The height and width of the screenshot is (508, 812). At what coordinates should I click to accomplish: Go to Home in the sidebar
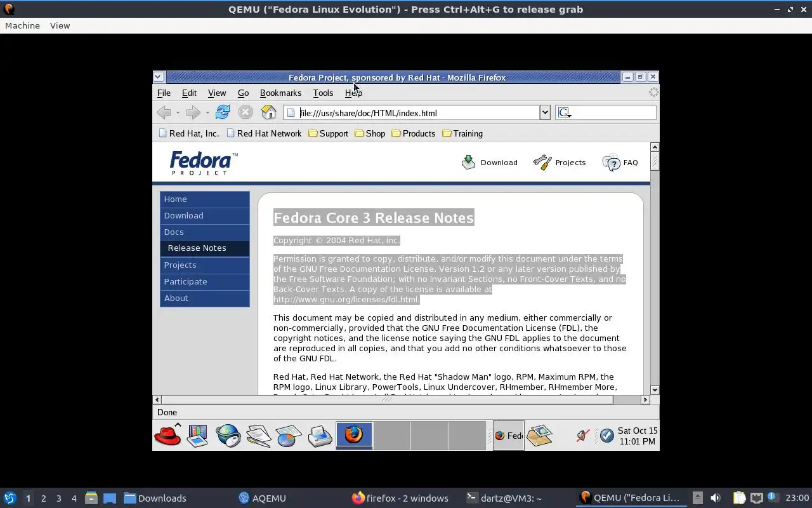[205, 199]
